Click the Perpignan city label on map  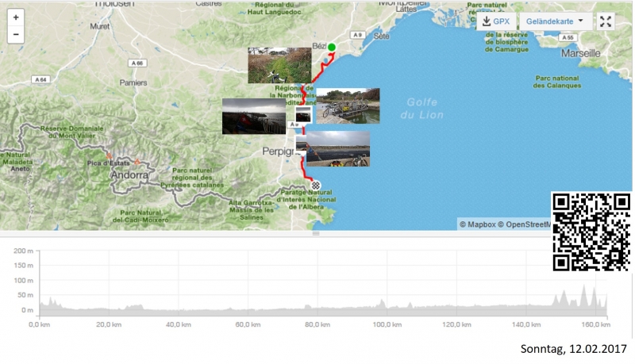pyautogui.click(x=276, y=151)
